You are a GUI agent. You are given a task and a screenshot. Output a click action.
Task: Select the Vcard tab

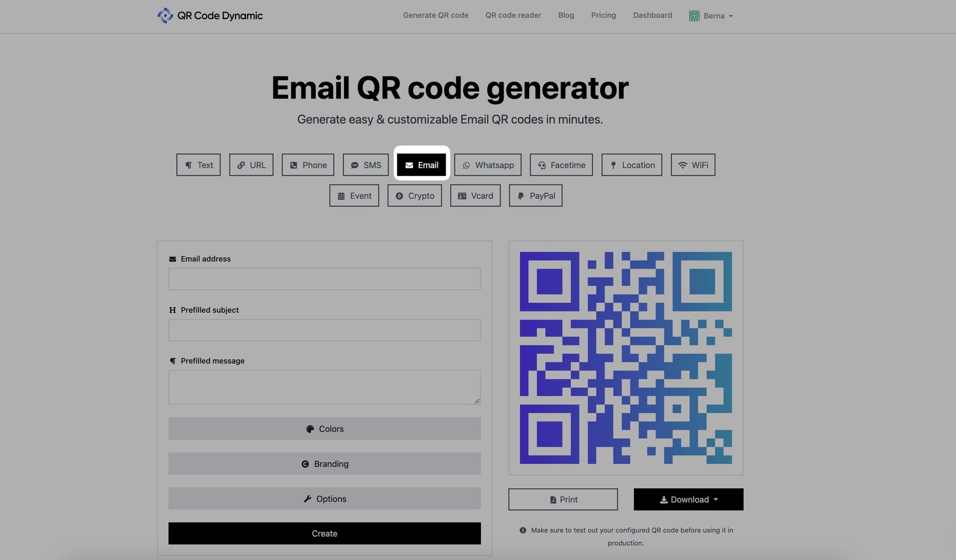(x=475, y=194)
